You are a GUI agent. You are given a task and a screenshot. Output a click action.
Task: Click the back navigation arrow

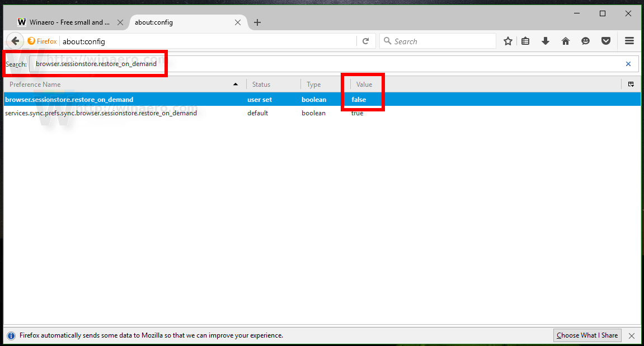[15, 40]
